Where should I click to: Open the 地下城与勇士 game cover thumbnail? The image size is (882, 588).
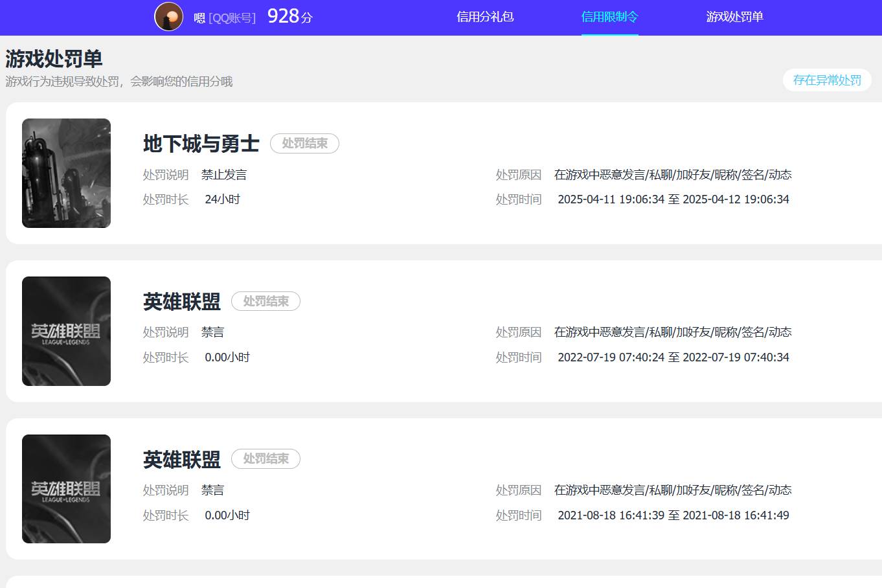pos(66,173)
